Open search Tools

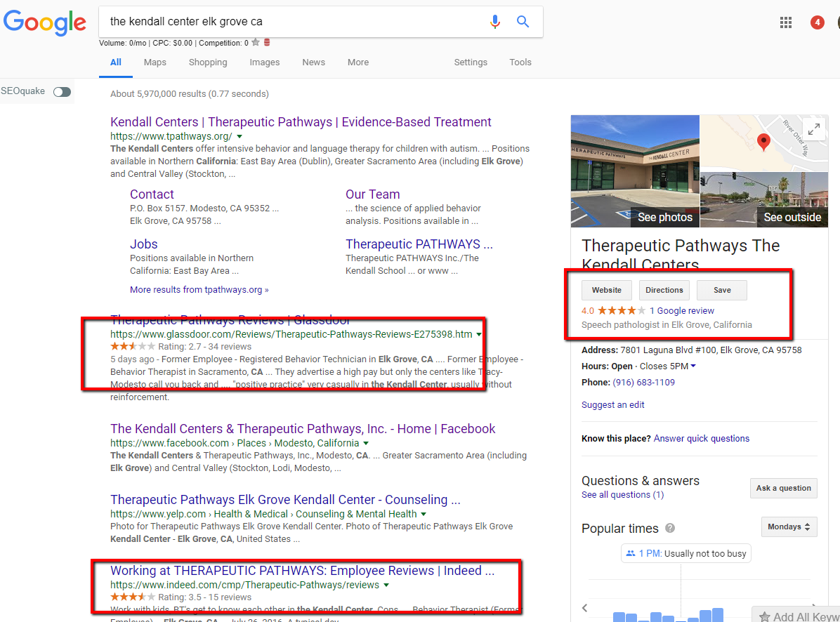pos(520,62)
